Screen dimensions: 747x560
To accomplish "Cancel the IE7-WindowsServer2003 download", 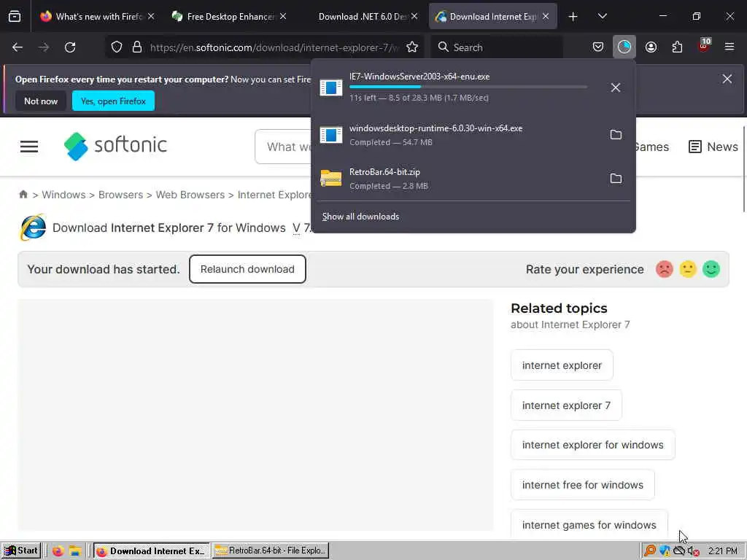I will click(616, 87).
